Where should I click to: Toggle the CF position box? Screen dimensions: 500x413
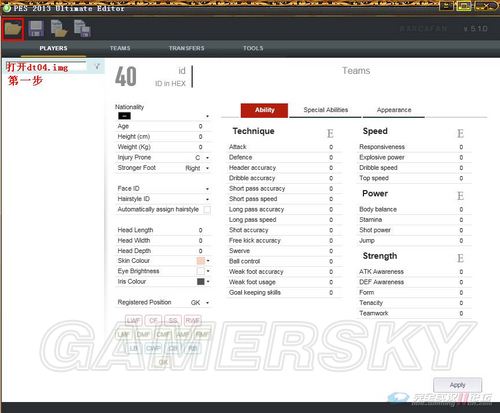tap(153, 321)
